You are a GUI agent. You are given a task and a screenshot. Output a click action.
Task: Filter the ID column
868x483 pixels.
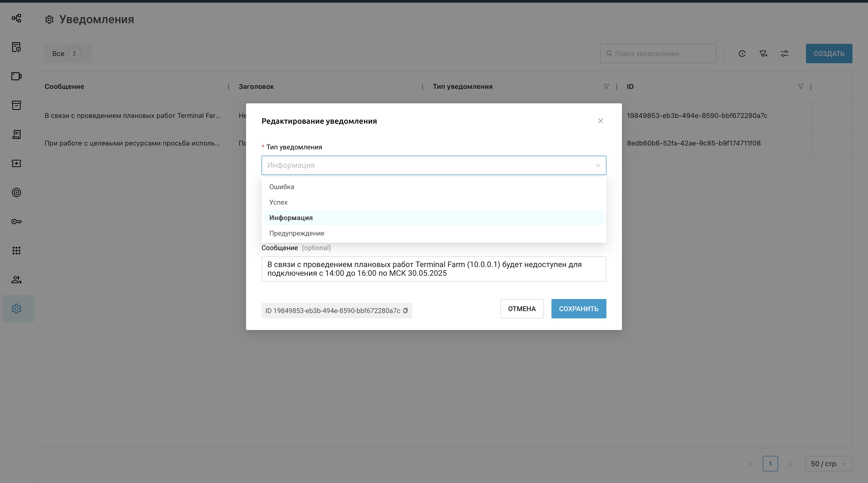(x=801, y=87)
